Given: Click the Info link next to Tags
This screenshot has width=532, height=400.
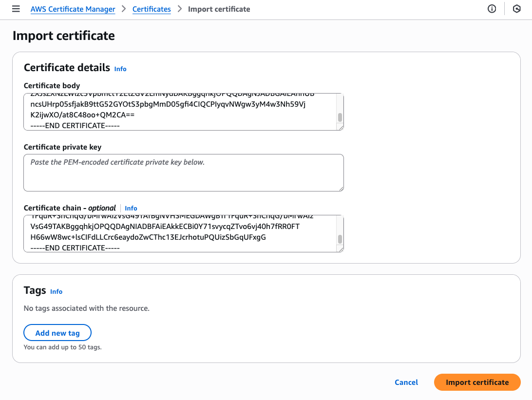Looking at the screenshot, I should click(56, 291).
